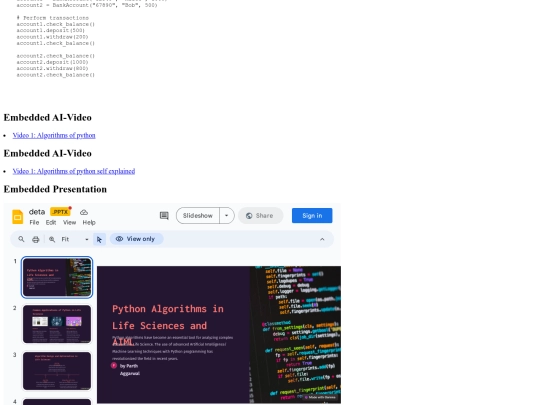Start the Slideshow

[198, 216]
